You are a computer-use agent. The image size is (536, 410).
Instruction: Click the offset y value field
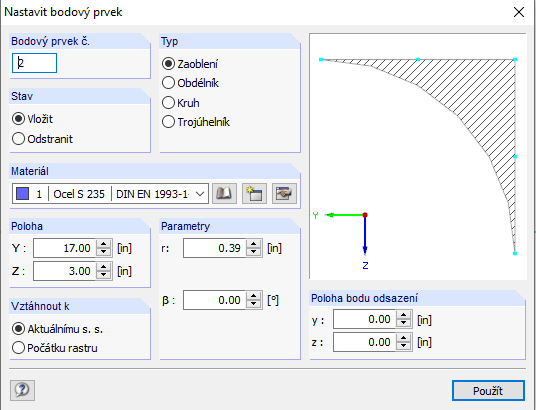point(364,319)
